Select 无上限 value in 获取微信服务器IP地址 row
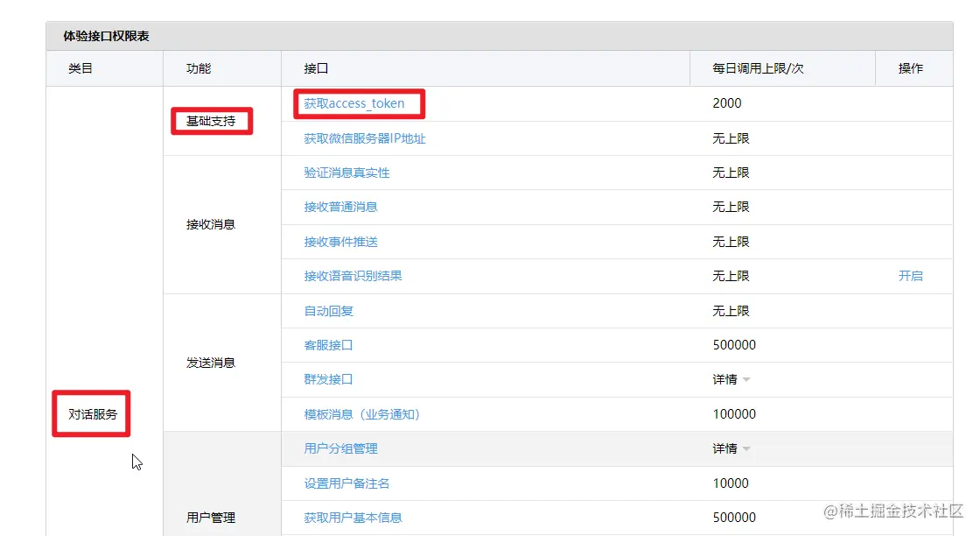 pyautogui.click(x=731, y=138)
